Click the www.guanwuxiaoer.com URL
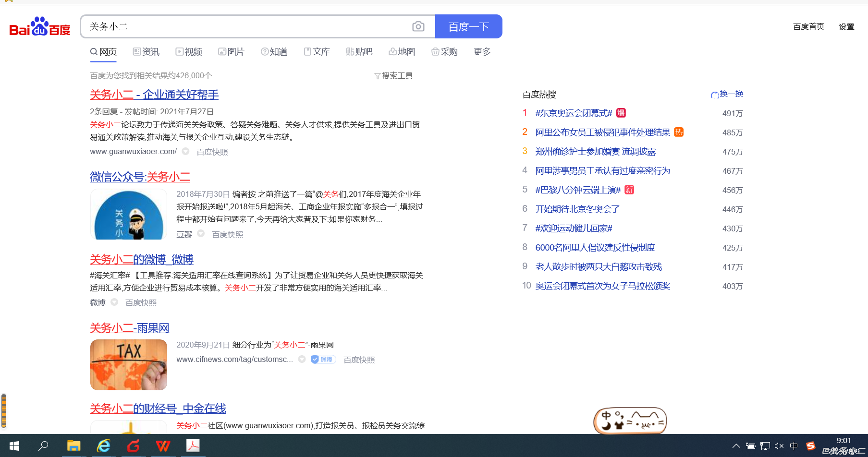This screenshot has height=457, width=868. click(x=133, y=152)
